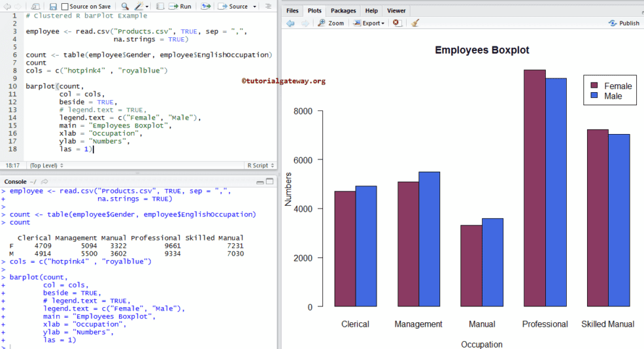
Task: Switch to the Files tab
Action: [x=292, y=10]
